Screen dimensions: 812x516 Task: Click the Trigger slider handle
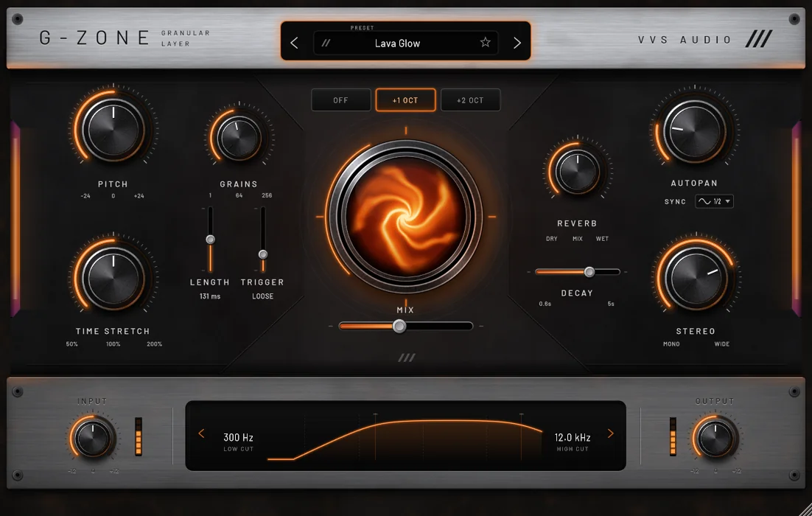click(x=263, y=254)
